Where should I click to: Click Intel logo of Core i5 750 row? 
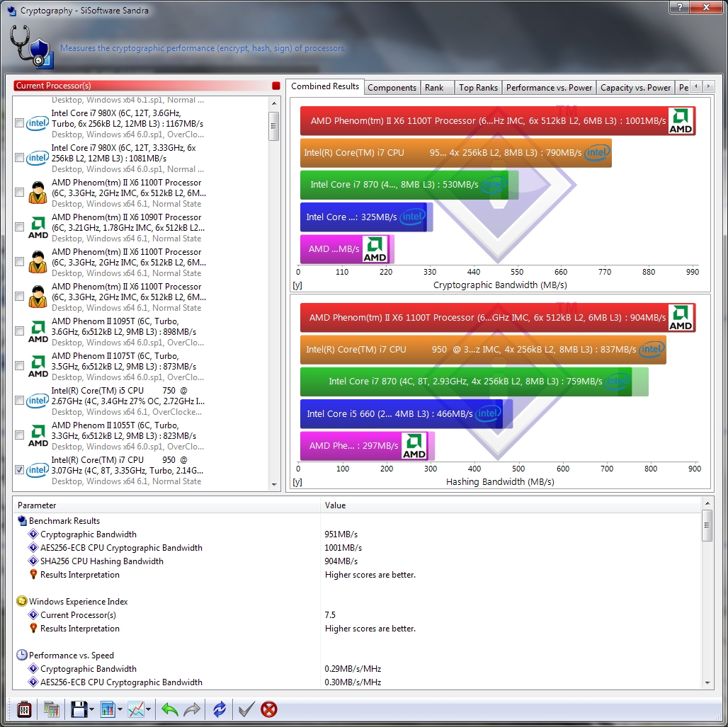click(x=37, y=401)
